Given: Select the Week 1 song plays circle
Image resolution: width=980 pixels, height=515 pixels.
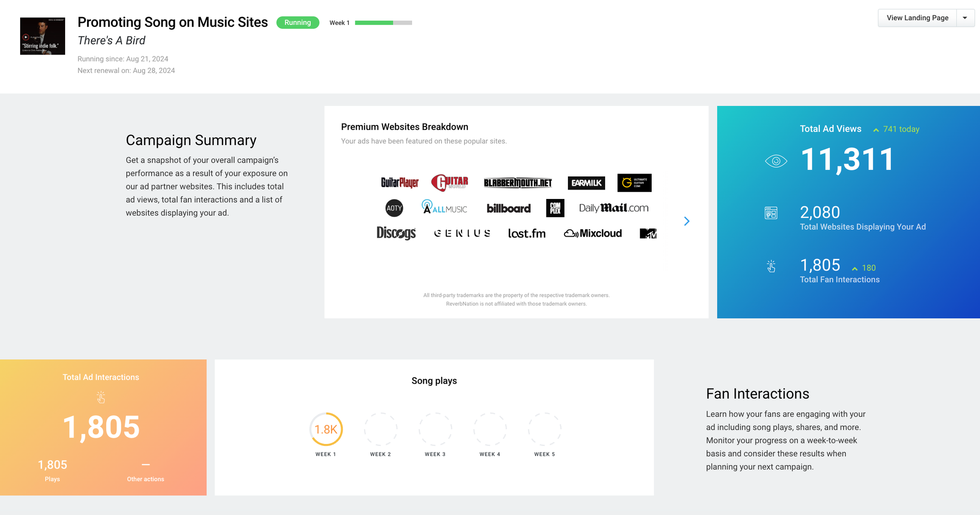Looking at the screenshot, I should coord(325,428).
